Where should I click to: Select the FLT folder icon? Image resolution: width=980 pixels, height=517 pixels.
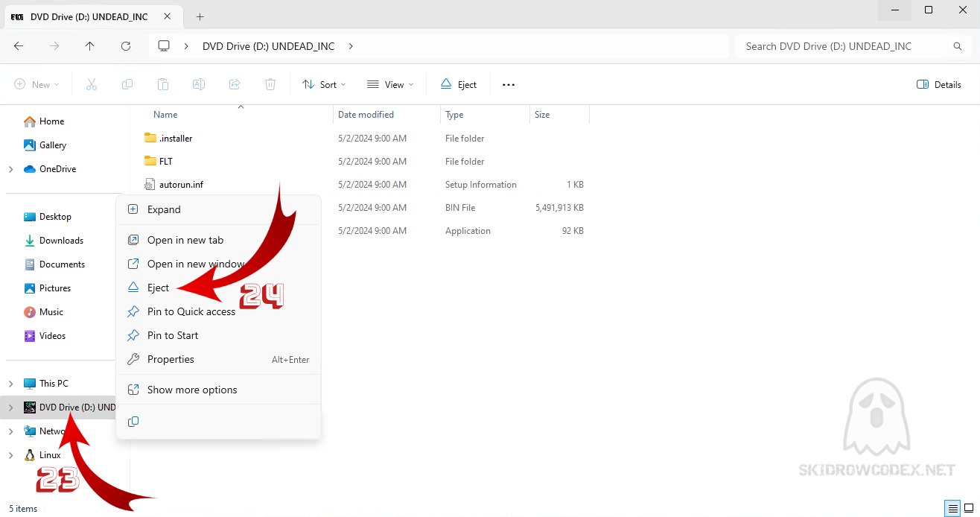[x=150, y=162]
